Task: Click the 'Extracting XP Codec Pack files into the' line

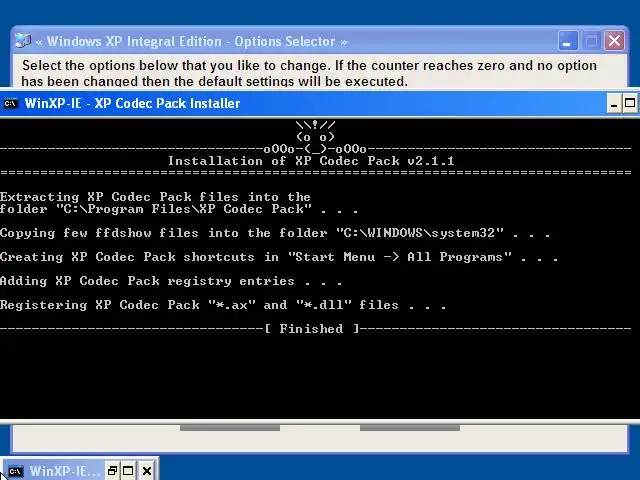Action: click(x=155, y=197)
